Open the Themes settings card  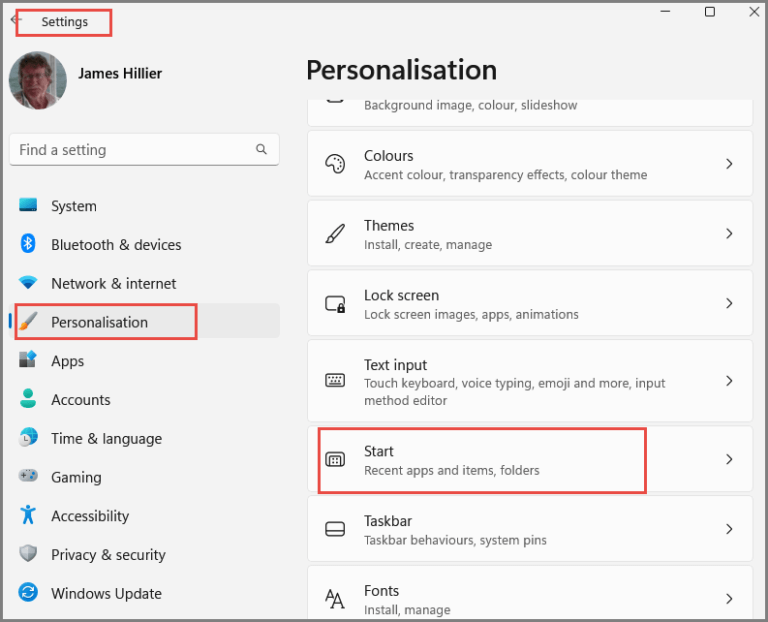pyautogui.click(x=530, y=234)
